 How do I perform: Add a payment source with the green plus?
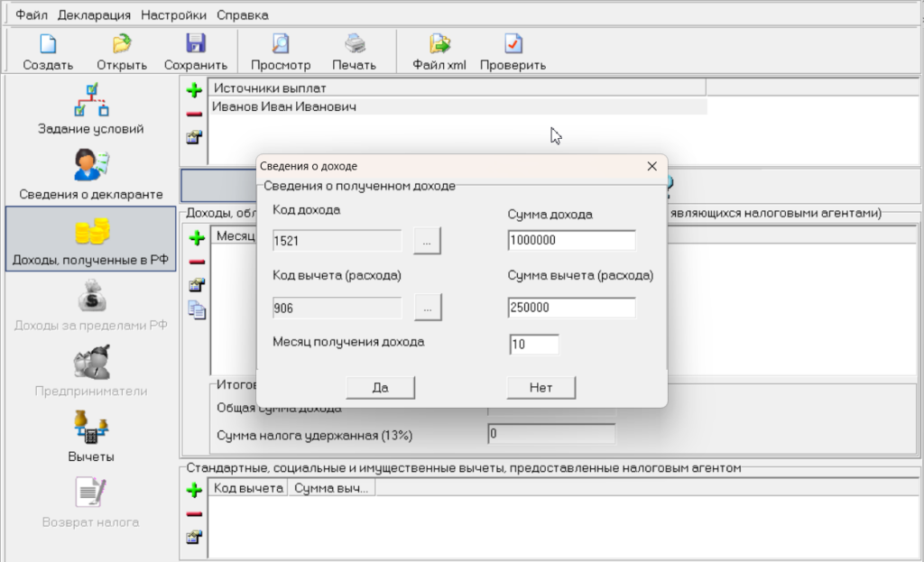tap(194, 90)
